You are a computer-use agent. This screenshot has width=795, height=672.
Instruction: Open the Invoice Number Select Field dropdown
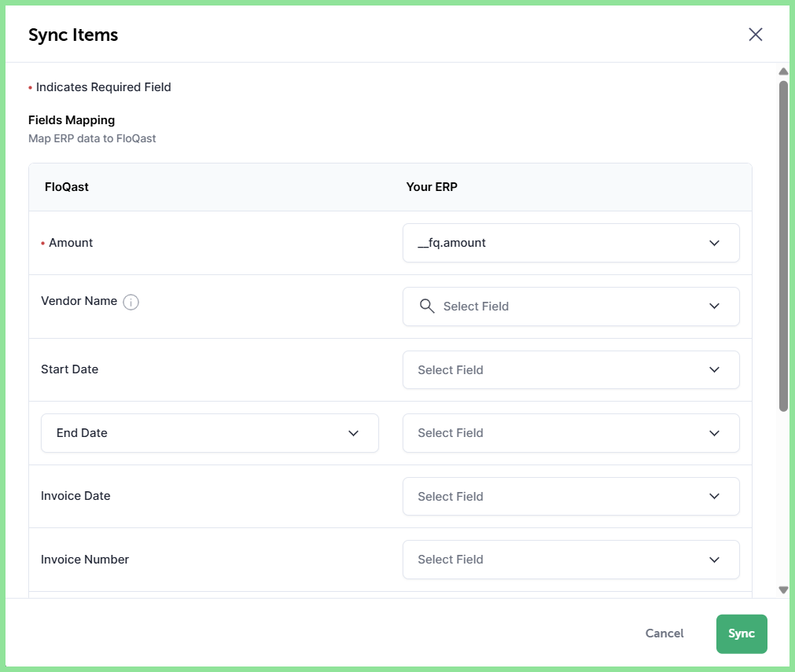point(571,560)
